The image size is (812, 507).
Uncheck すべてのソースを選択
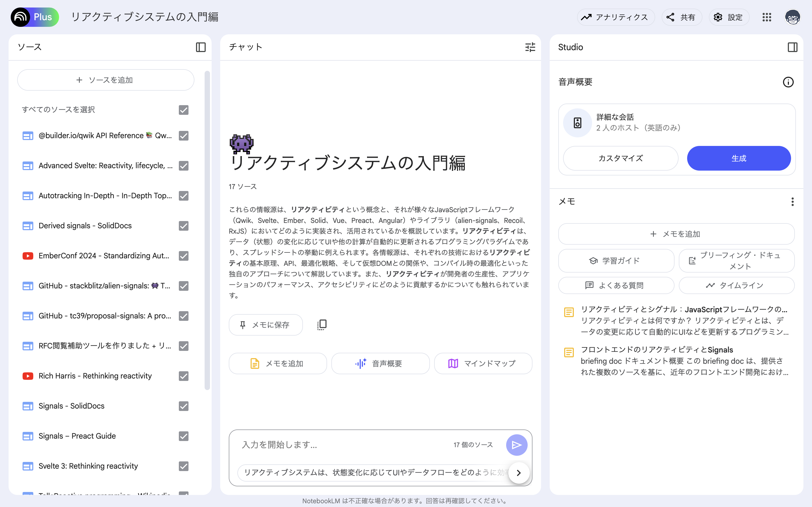[x=184, y=110]
